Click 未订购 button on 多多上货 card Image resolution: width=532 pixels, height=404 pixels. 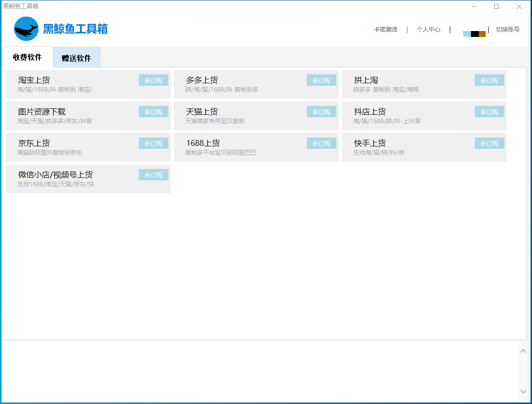321,80
